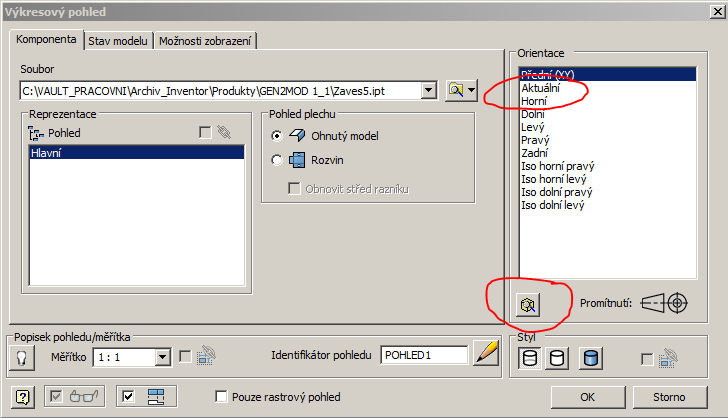Screen dimensions: 728x418
Task: Select the Rozvin radio button
Action: [277, 160]
